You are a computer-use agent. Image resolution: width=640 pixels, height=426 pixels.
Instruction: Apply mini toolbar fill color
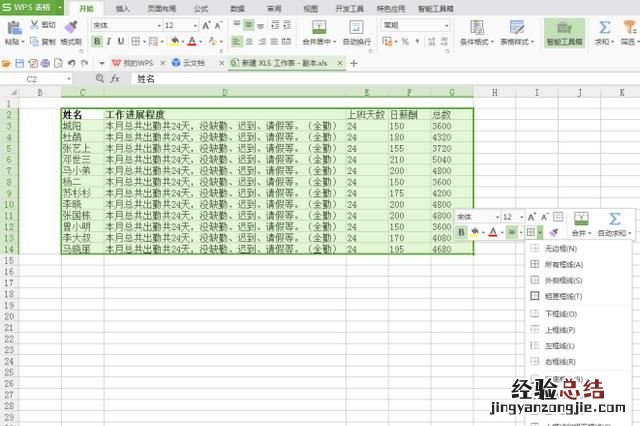474,232
